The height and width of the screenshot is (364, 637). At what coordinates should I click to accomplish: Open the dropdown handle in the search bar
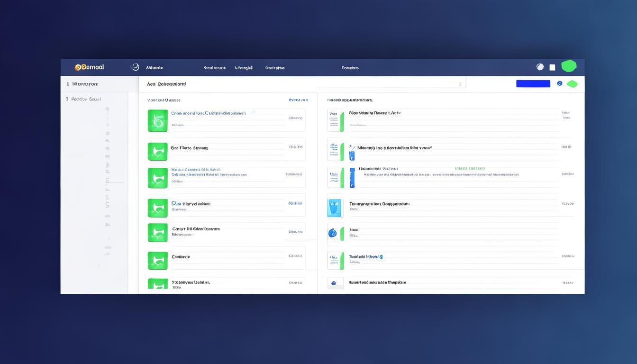(459, 84)
